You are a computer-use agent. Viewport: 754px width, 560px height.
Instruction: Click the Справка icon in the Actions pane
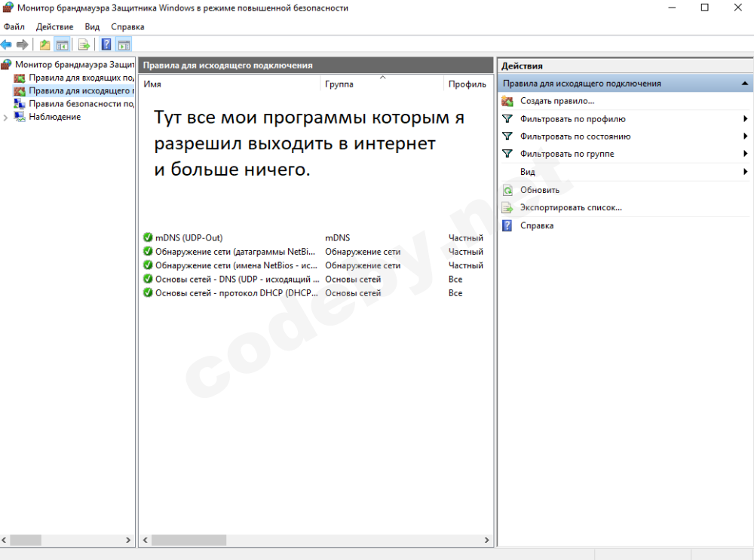coord(509,225)
